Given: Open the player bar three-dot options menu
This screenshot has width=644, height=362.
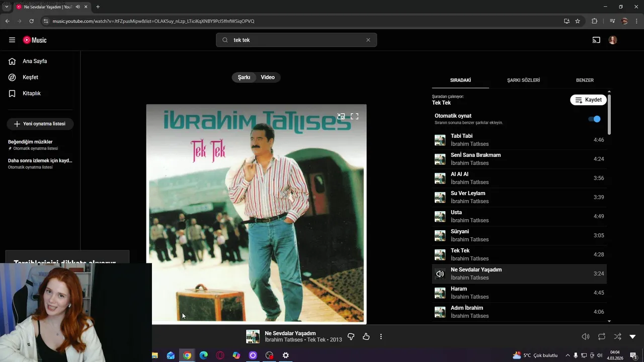Looking at the screenshot, I should [x=381, y=336].
